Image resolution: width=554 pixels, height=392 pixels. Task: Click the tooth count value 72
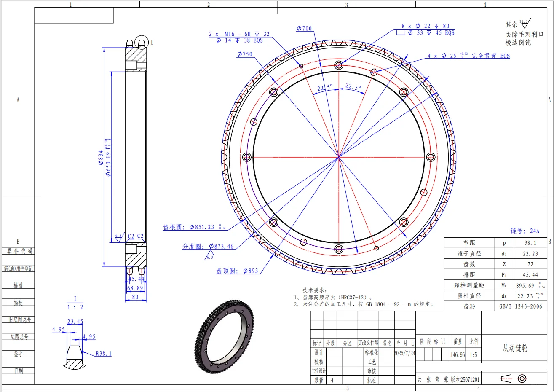pyautogui.click(x=530, y=264)
